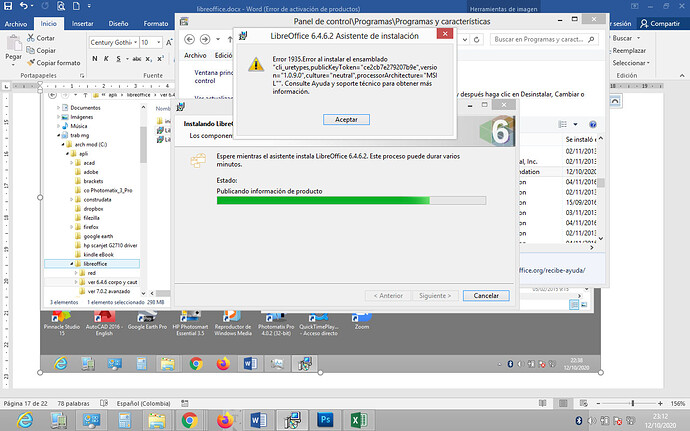Open Excel from the Windows taskbar

pos(360,420)
